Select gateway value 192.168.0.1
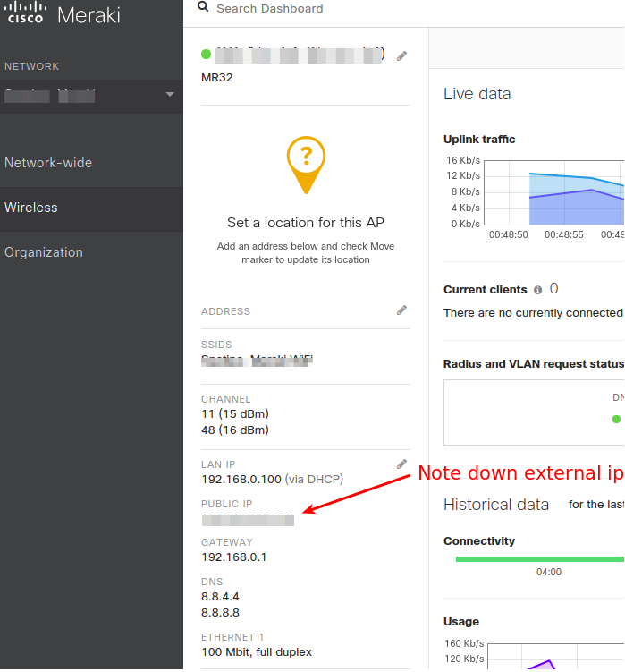Screen dimensions: 625x672 234,557
